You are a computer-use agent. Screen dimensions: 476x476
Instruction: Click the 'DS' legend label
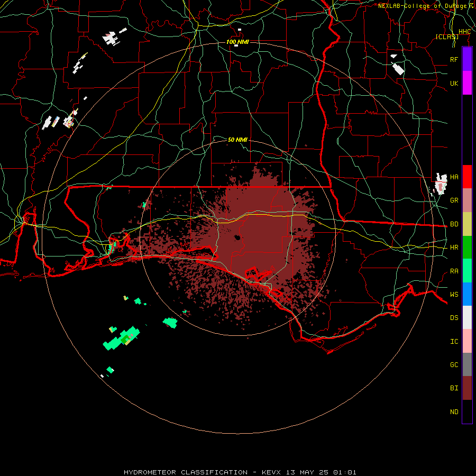[x=454, y=318]
